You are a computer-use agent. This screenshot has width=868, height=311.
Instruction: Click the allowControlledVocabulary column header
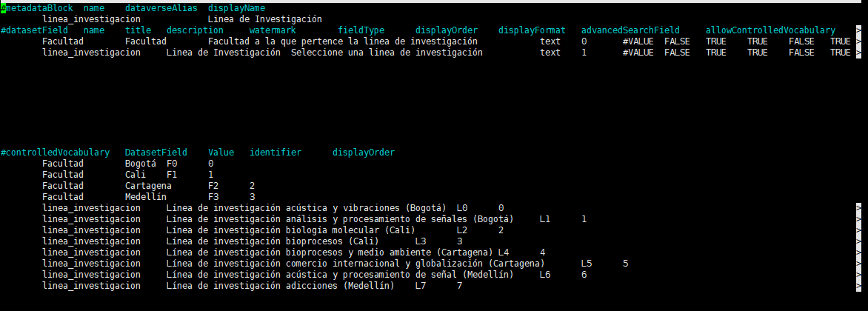[x=770, y=30]
